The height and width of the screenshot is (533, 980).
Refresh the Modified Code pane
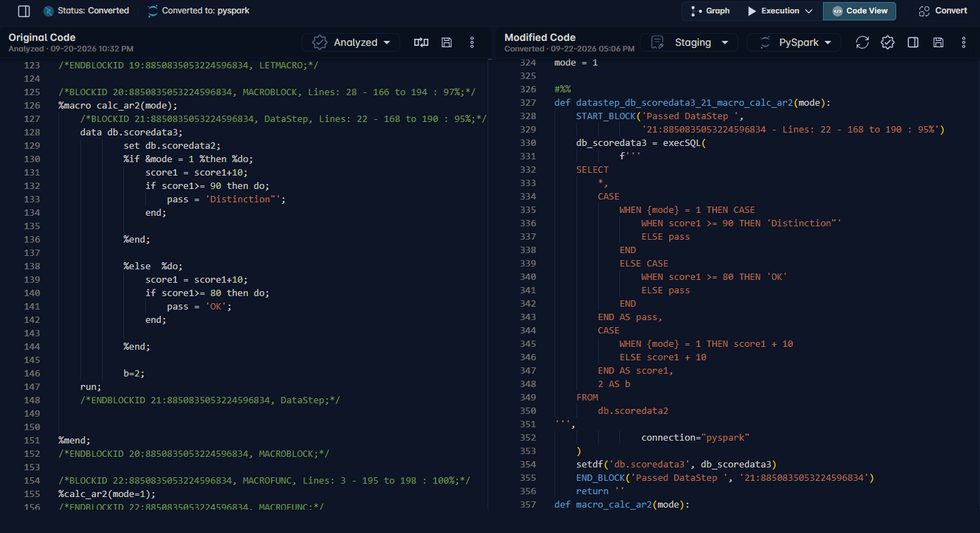pos(862,42)
